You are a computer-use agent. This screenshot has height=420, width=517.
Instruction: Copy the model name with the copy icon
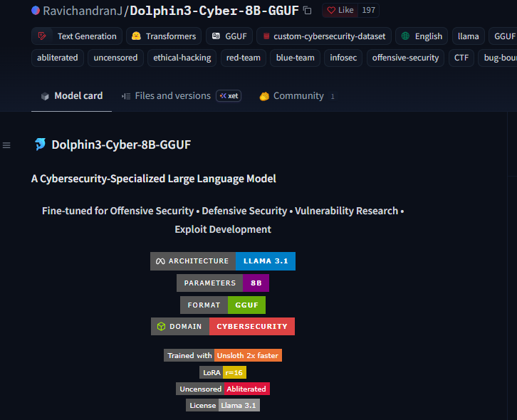click(x=308, y=11)
